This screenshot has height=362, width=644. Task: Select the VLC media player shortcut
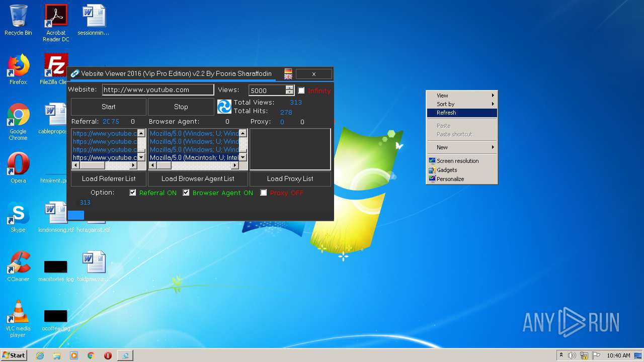[18, 319]
